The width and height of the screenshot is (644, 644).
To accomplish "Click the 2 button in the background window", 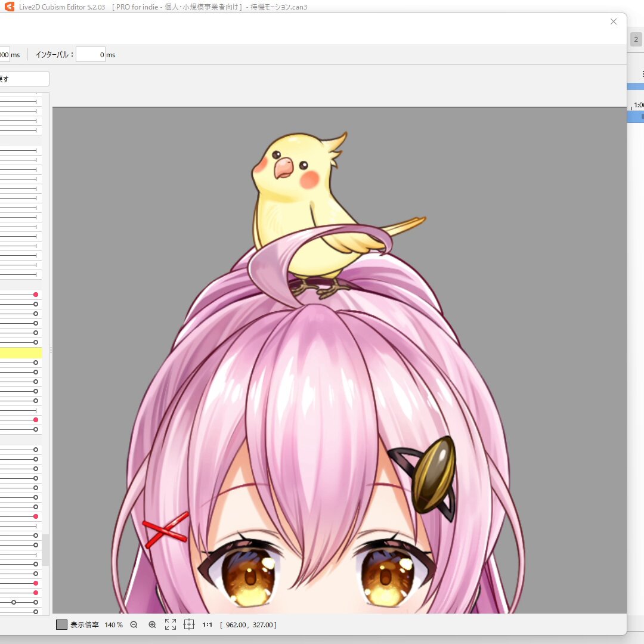I will [636, 39].
